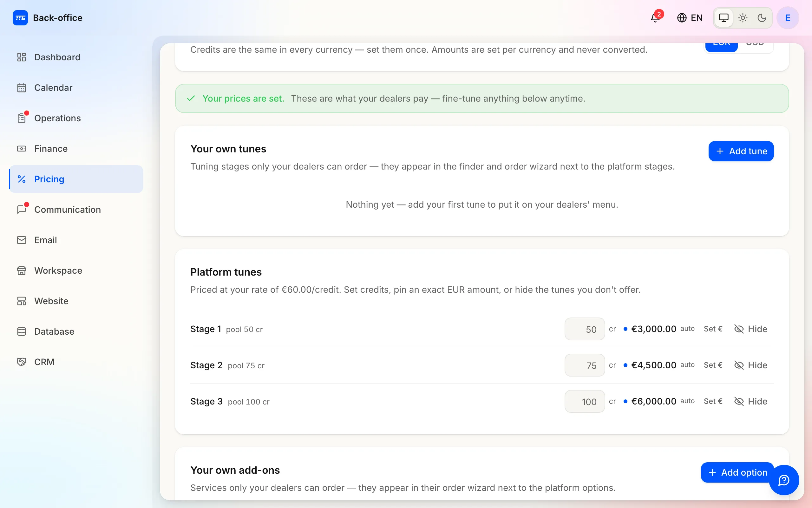The image size is (812, 508).
Task: Open Website in the sidebar
Action: [76, 301]
